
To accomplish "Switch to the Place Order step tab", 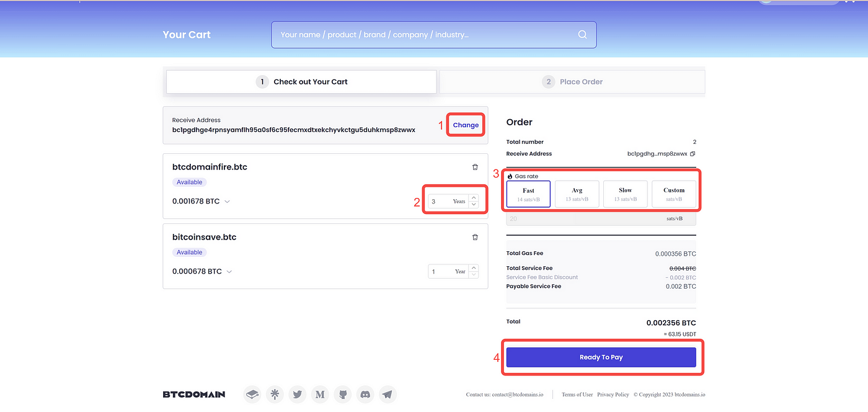I will click(572, 82).
